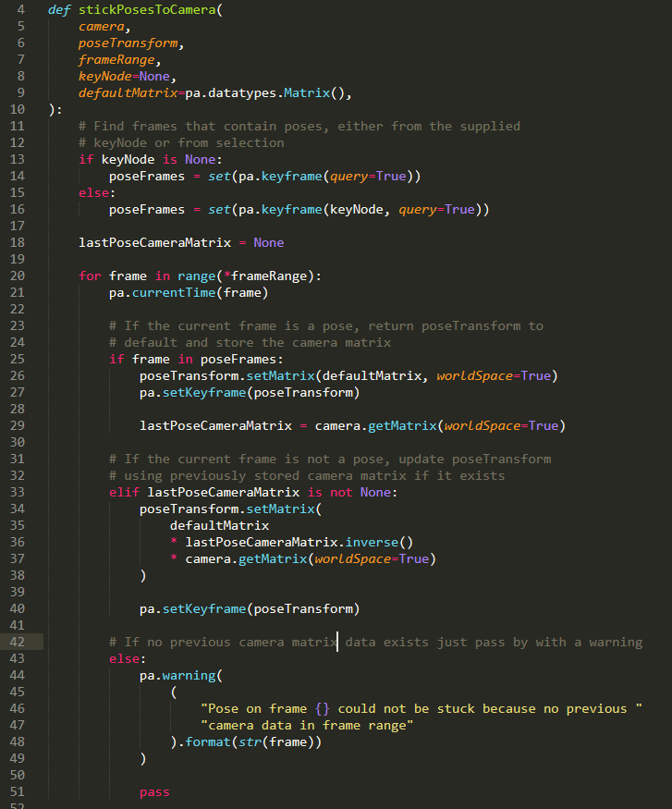Image resolution: width=672 pixels, height=809 pixels.
Task: Click comment 'default and store the camera matrix'
Action: click(250, 343)
